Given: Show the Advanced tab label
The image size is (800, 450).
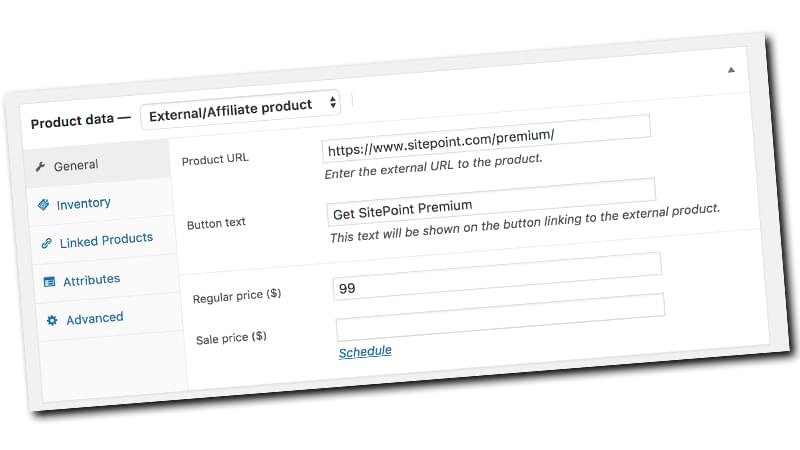Looking at the screenshot, I should pyautogui.click(x=95, y=318).
